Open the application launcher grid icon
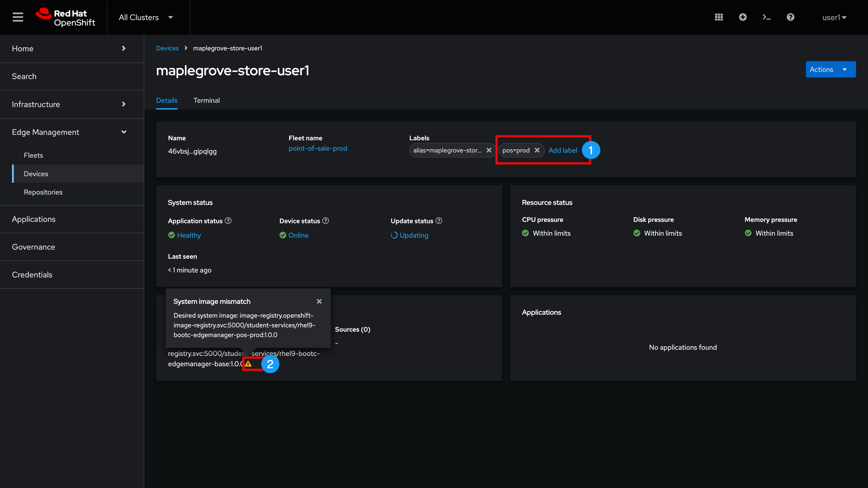 pyautogui.click(x=719, y=17)
